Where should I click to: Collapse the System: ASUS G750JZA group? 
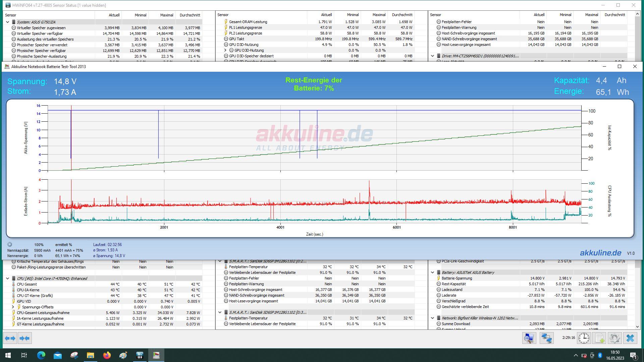(x=8, y=22)
